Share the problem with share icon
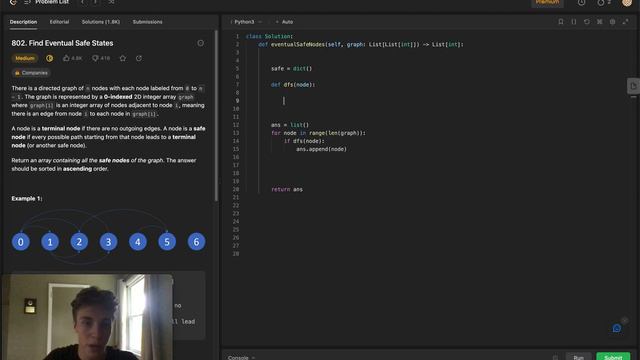The image size is (640, 360). point(139,58)
